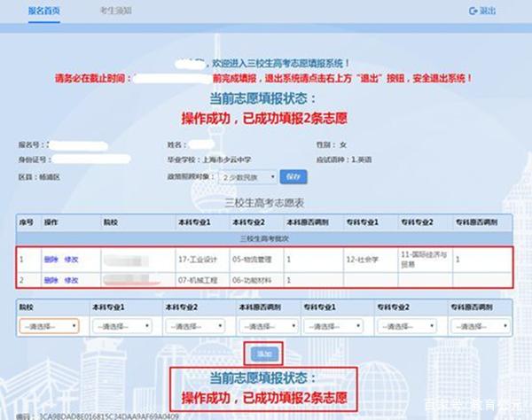Open the 考生须知 tab
The width and height of the screenshot is (532, 420).
tap(116, 10)
